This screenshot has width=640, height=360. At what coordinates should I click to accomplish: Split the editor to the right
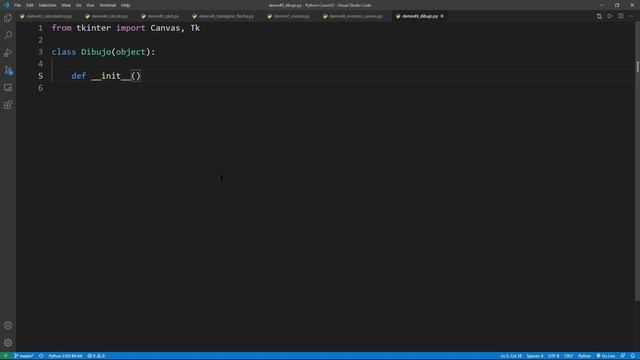[x=620, y=16]
